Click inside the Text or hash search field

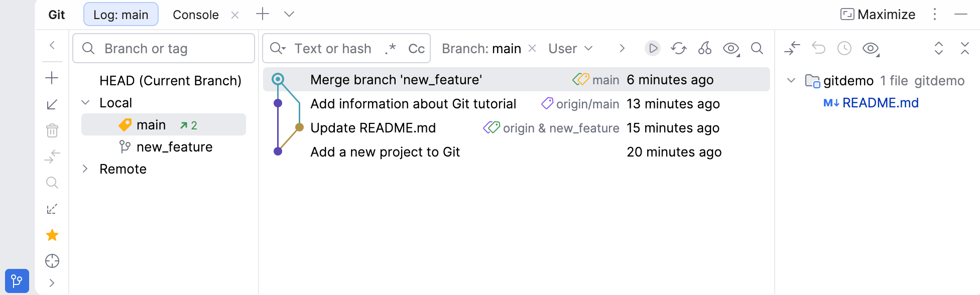tap(334, 48)
